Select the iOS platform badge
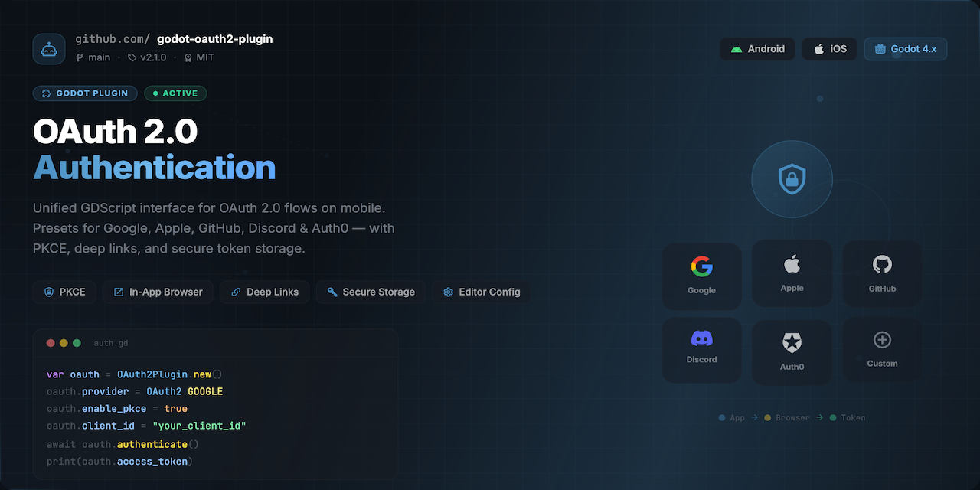 coord(830,49)
